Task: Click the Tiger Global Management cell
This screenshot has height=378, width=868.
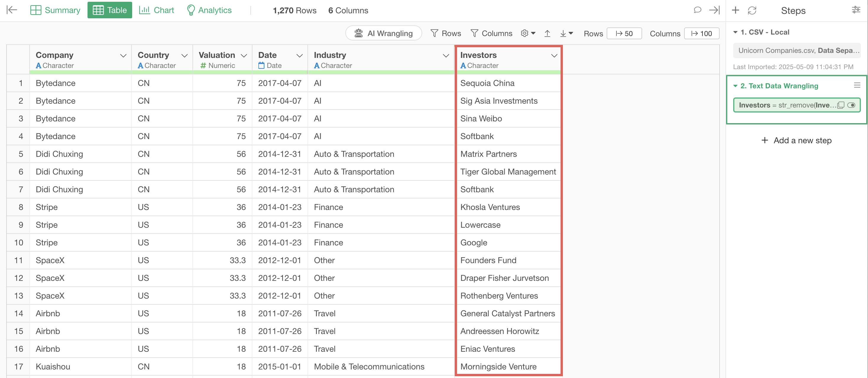Action: 509,172
